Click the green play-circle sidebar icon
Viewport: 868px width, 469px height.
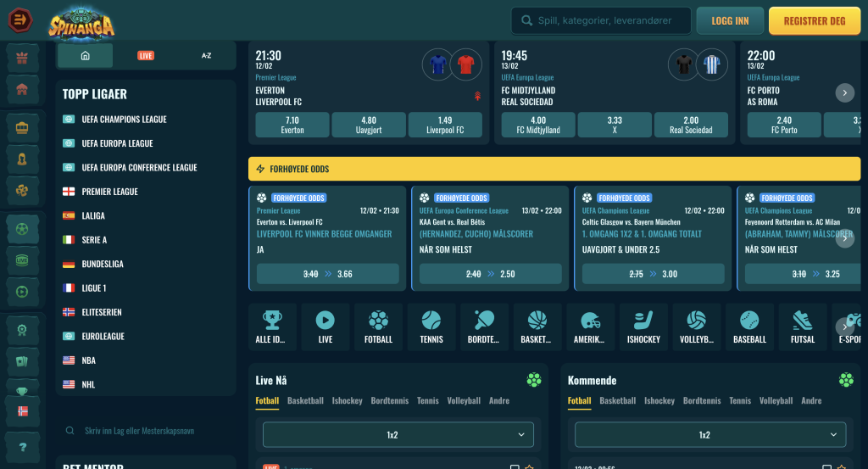22,291
